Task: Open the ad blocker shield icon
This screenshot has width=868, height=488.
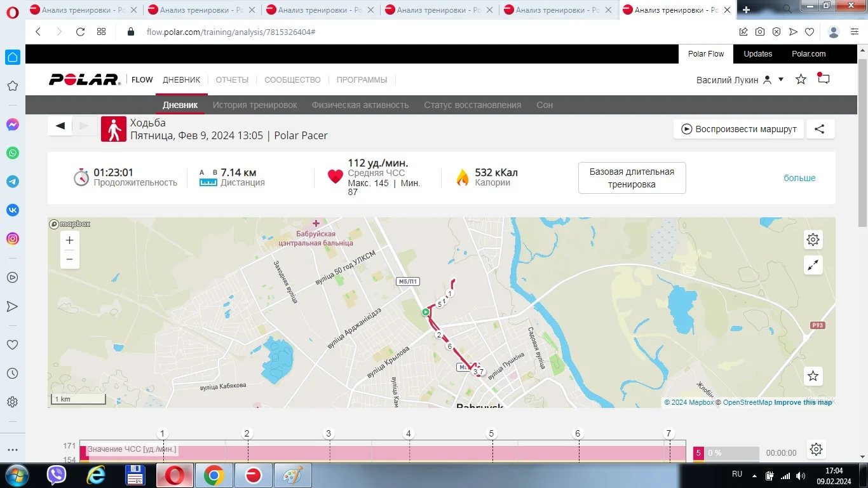Action: click(x=776, y=32)
